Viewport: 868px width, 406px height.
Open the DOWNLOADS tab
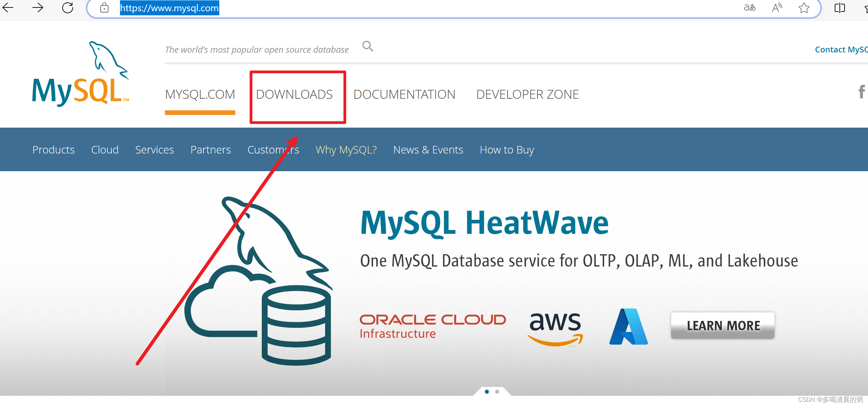(294, 94)
